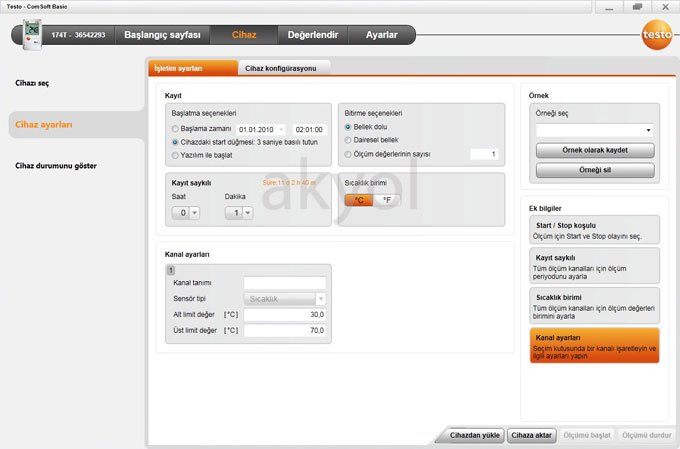Open Sıcaklık birimi info card
The width and height of the screenshot is (680, 449).
pyautogui.click(x=595, y=306)
